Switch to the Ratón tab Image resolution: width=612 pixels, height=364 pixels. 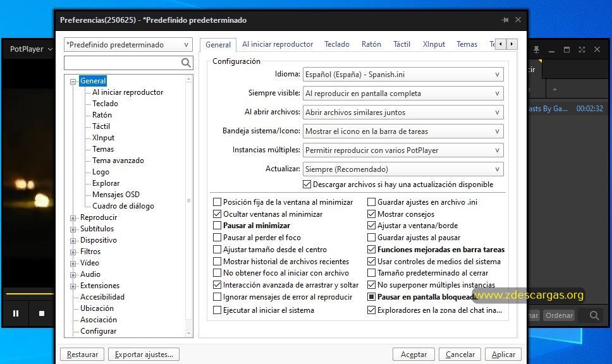click(x=371, y=44)
